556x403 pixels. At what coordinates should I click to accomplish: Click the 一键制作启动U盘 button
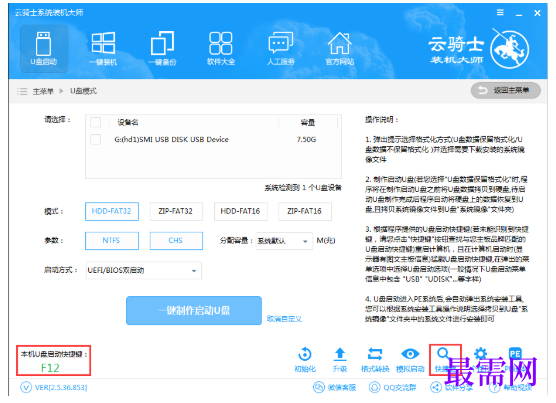pos(194,310)
